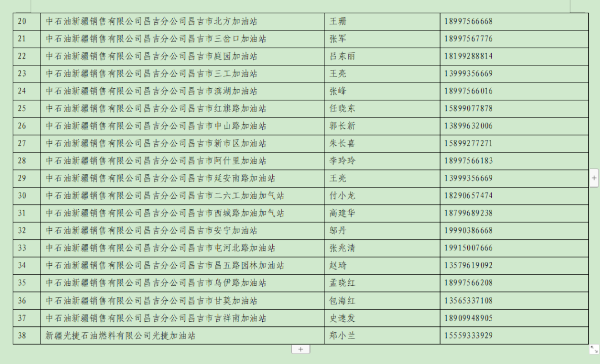Click the add column plus button

[x=594, y=178]
